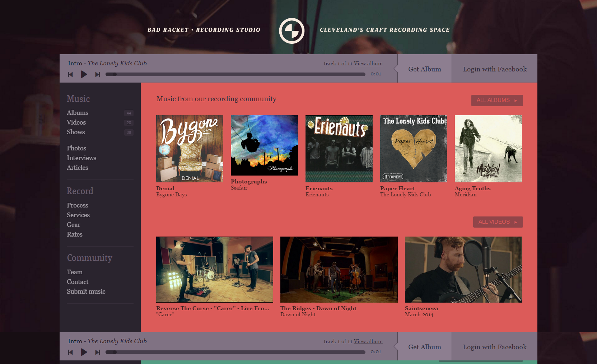Image resolution: width=597 pixels, height=364 pixels.
Task: Click the Bad Racket circular logo
Action: point(291,31)
